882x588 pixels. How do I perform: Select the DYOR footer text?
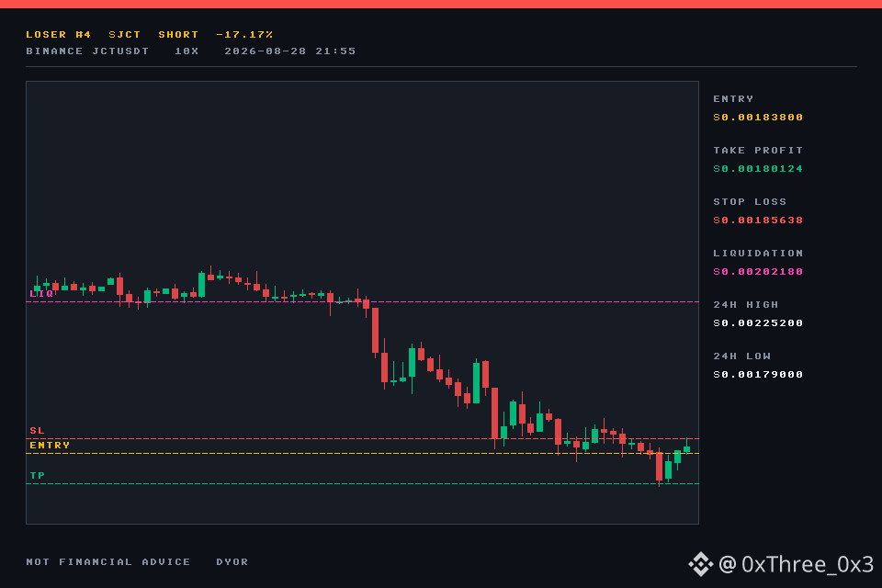tap(232, 562)
